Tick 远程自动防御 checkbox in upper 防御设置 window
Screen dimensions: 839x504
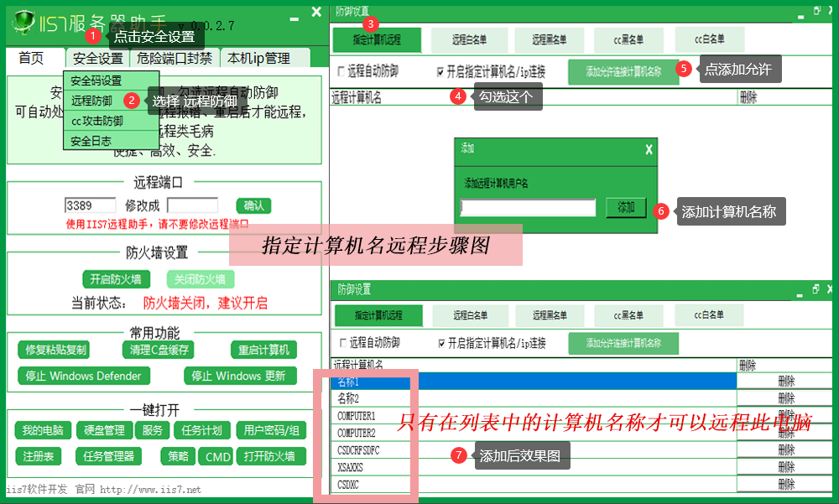[341, 71]
